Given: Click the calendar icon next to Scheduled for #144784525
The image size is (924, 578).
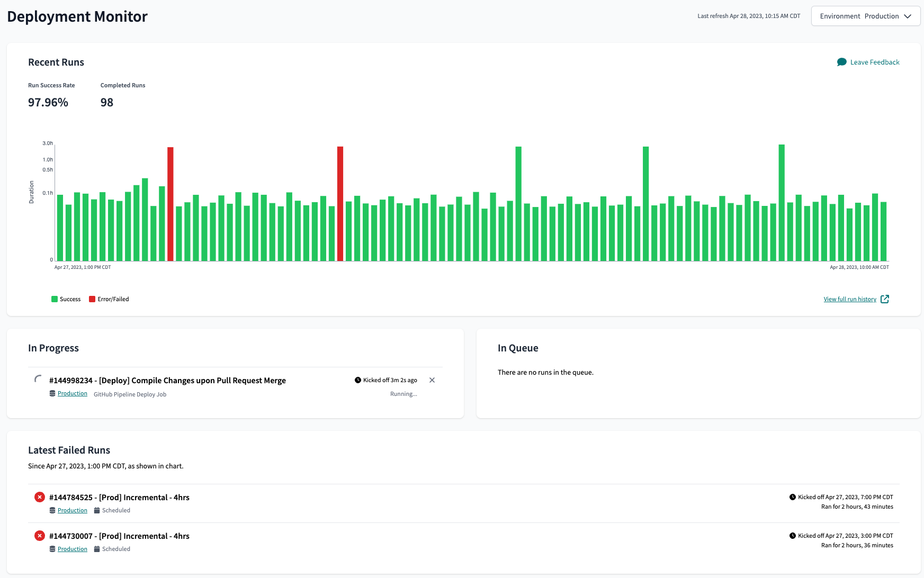Looking at the screenshot, I should tap(96, 510).
